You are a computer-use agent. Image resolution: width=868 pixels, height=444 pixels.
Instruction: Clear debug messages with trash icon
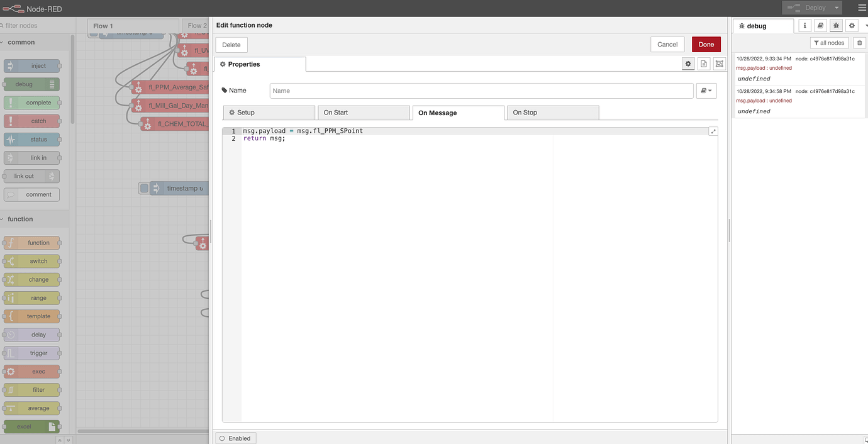coord(859,43)
